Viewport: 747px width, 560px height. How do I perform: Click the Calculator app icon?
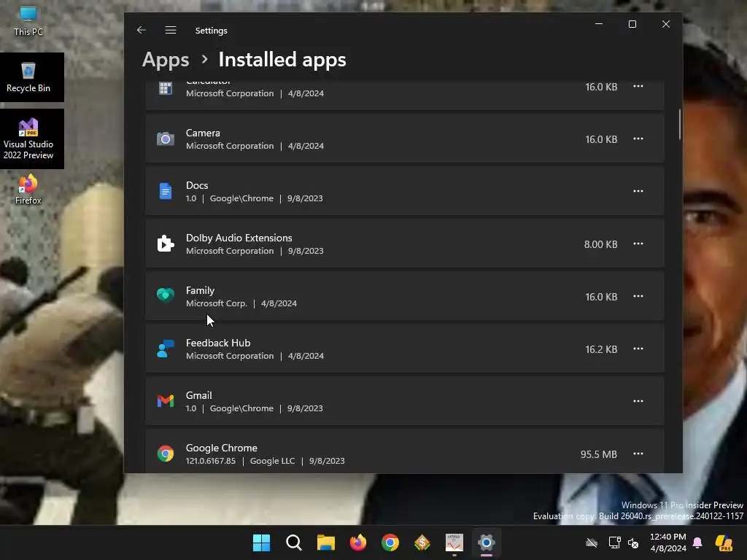click(166, 88)
